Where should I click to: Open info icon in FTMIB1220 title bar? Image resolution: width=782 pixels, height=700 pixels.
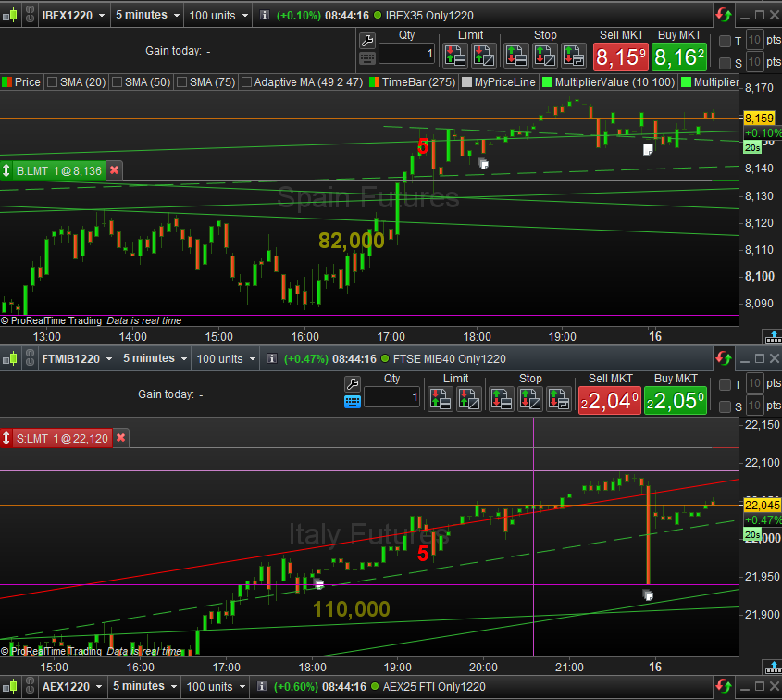(272, 358)
